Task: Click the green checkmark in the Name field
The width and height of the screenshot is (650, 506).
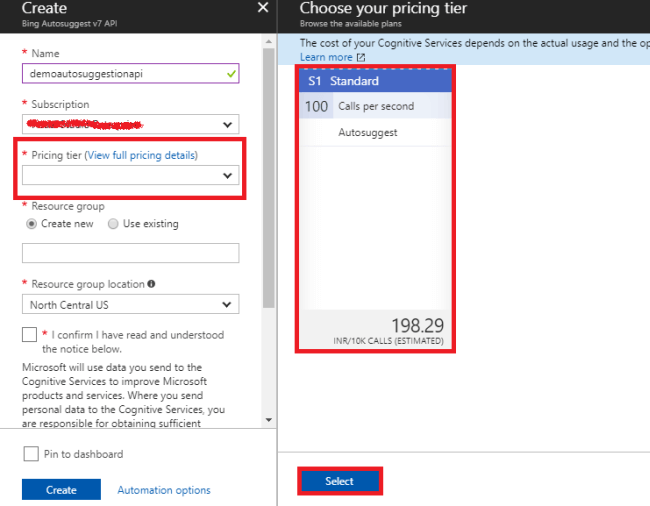Action: 232,73
